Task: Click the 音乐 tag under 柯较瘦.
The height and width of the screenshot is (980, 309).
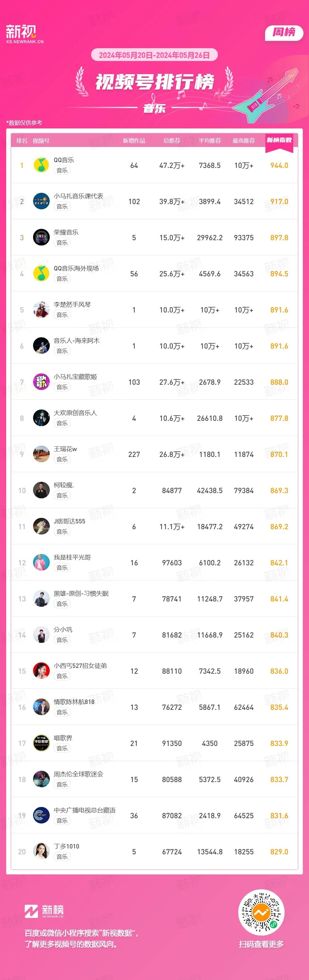Action: 62,495
